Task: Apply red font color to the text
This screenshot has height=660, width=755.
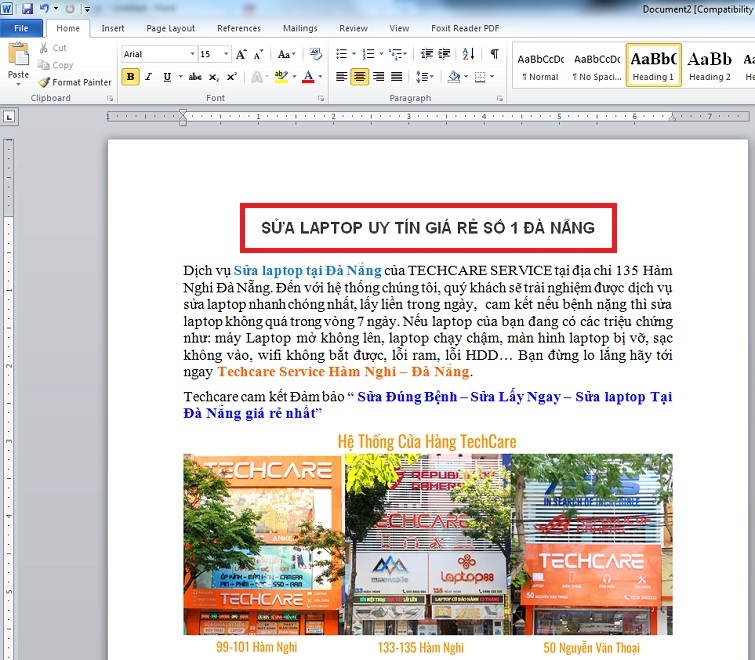Action: [x=309, y=77]
